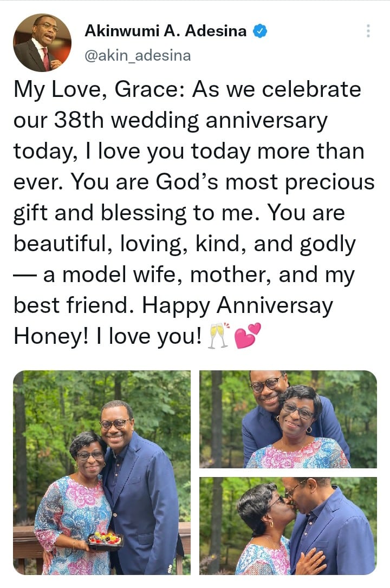Click the 'a model wife, mother' text line
Viewport: 390px width, 588px height.
point(184,275)
